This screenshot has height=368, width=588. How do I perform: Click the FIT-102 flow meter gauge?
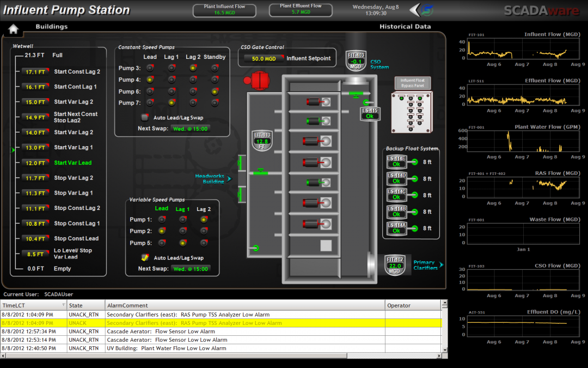point(394,265)
